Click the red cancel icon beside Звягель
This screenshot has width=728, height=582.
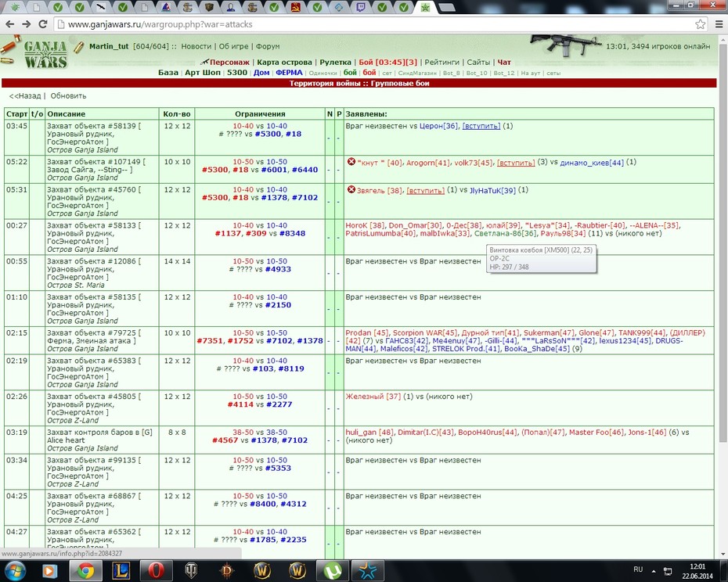point(351,189)
